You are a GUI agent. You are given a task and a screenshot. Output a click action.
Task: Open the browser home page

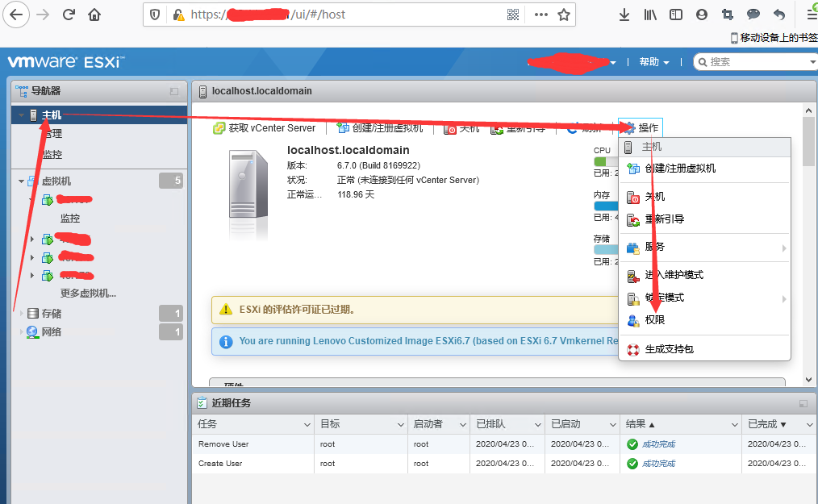pyautogui.click(x=94, y=15)
